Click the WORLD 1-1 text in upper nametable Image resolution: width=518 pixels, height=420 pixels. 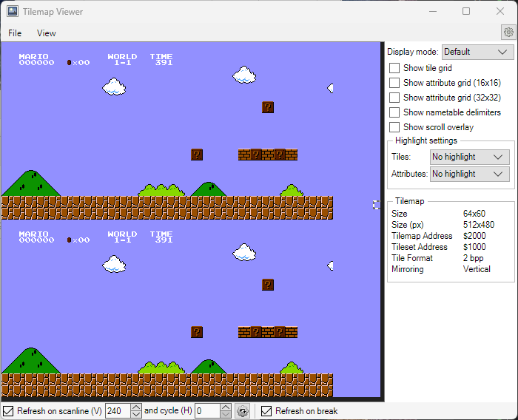pyautogui.click(x=122, y=59)
